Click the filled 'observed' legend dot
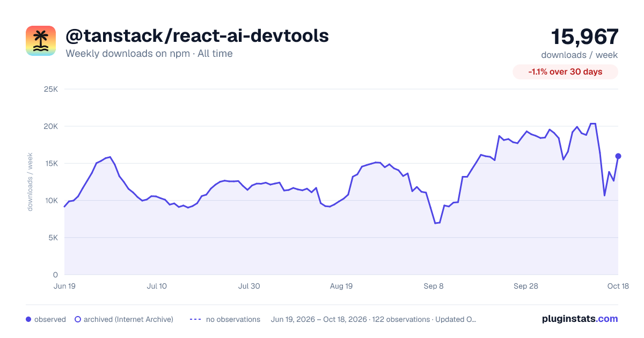 tap(28, 319)
